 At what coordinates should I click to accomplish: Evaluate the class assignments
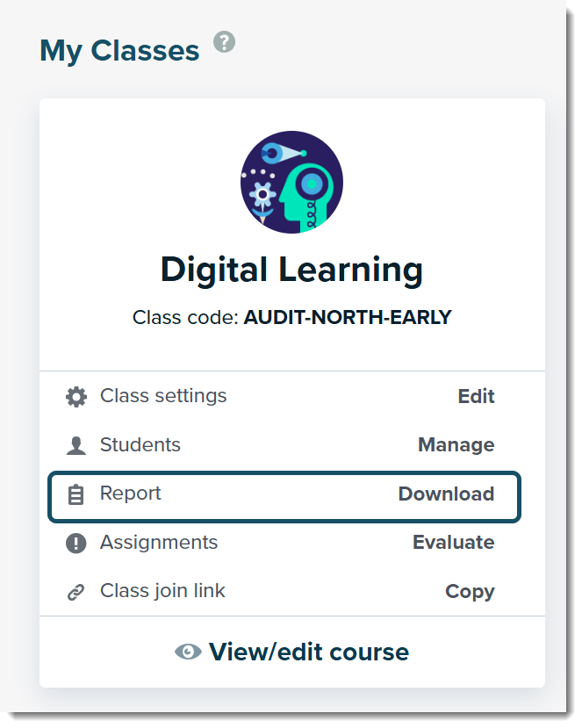pyautogui.click(x=454, y=543)
